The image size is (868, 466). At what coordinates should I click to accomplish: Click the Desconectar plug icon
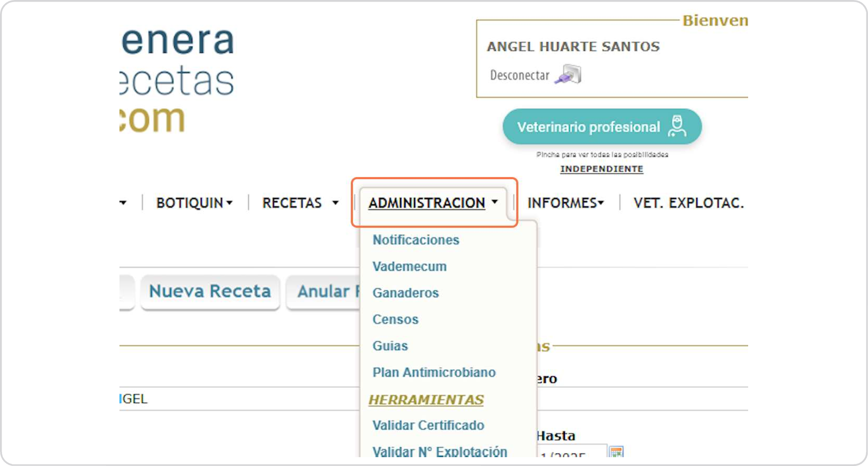click(568, 74)
